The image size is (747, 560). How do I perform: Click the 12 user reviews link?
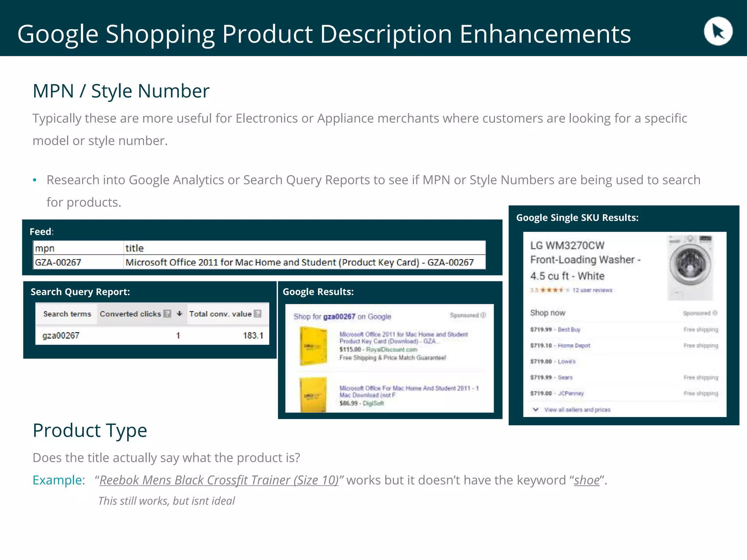click(592, 290)
